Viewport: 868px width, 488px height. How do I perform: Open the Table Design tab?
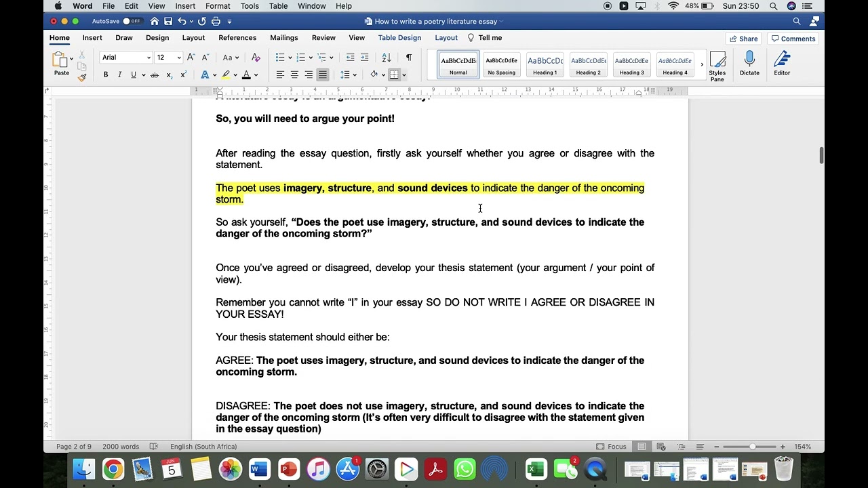[399, 38]
